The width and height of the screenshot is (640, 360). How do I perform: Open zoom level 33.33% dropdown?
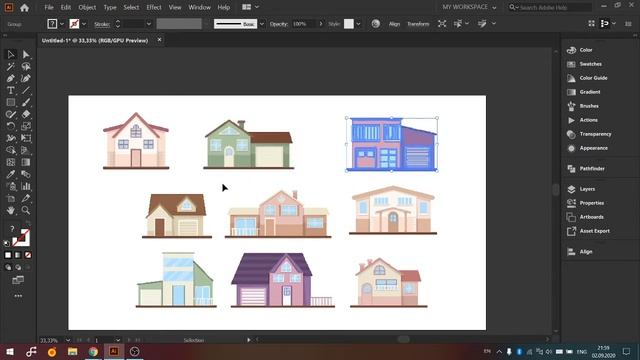click(x=68, y=340)
